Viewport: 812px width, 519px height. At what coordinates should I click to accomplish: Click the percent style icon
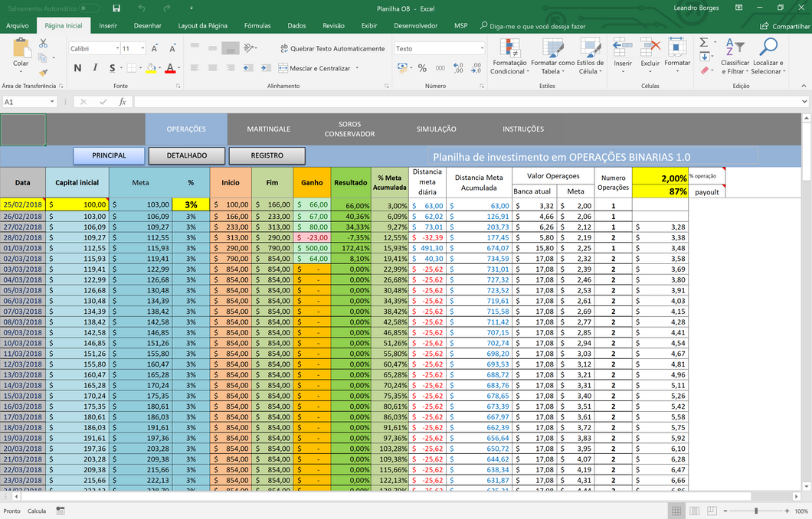[x=422, y=68]
